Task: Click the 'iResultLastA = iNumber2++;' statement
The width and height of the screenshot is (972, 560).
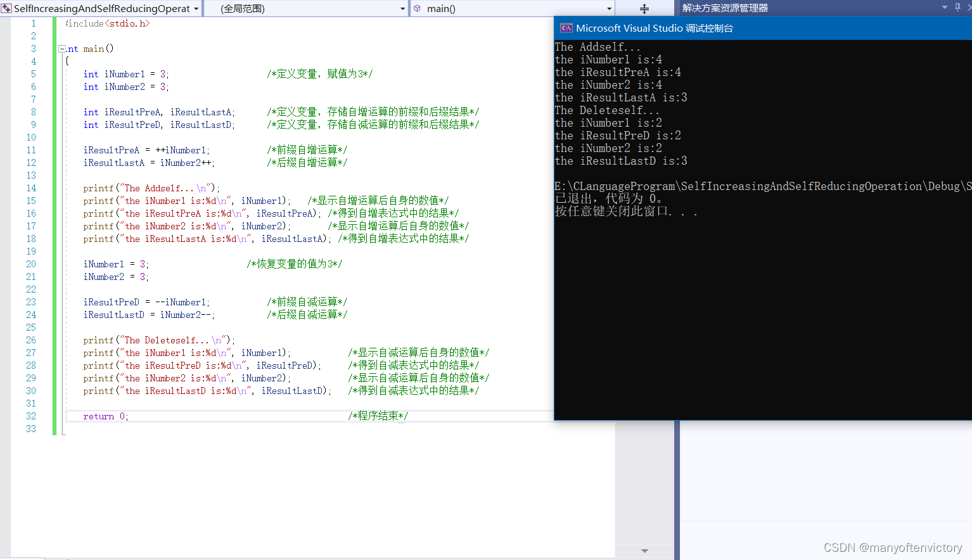Action: (x=149, y=163)
